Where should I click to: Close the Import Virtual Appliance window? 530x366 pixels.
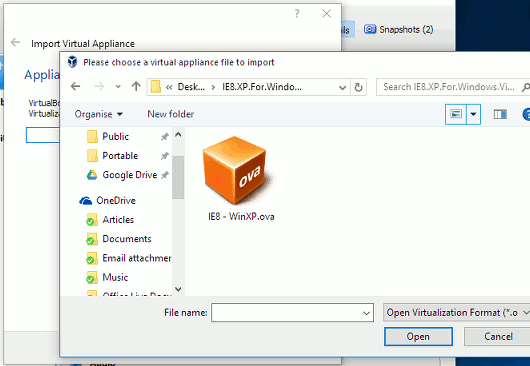click(x=327, y=14)
